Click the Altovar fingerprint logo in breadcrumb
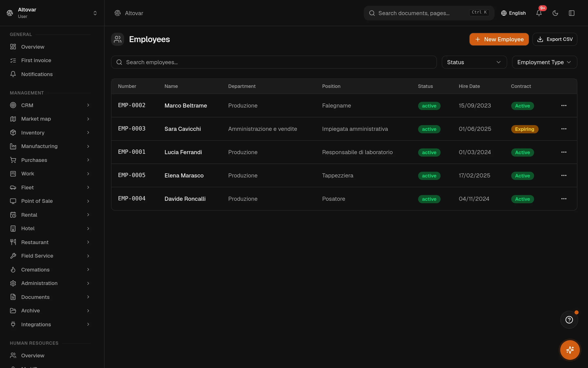This screenshot has height=368, width=588. coord(118,13)
